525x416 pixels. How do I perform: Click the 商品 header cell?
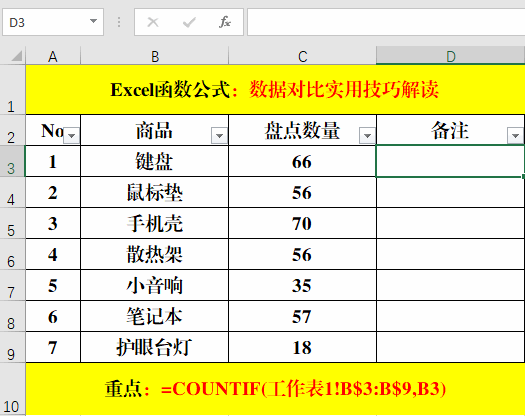pos(155,130)
